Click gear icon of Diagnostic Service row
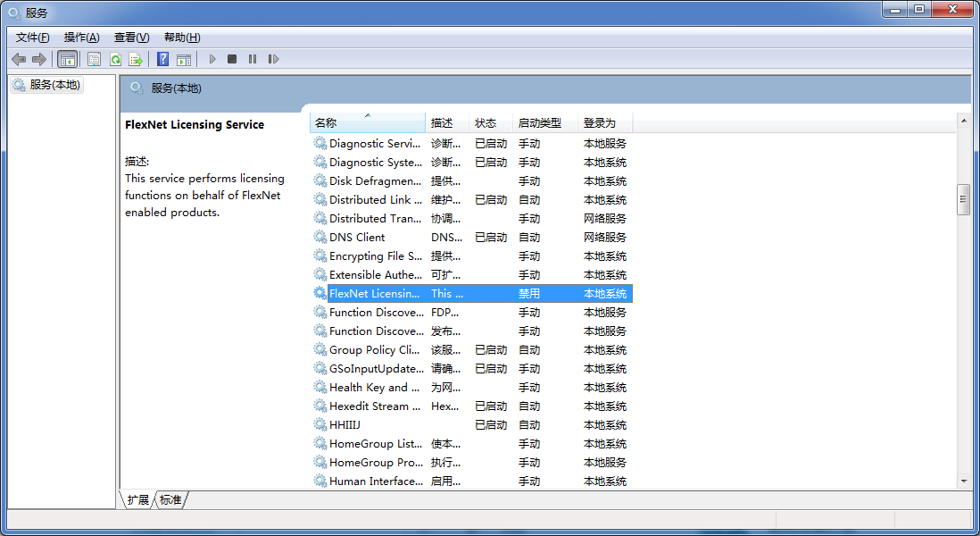 tap(320, 143)
